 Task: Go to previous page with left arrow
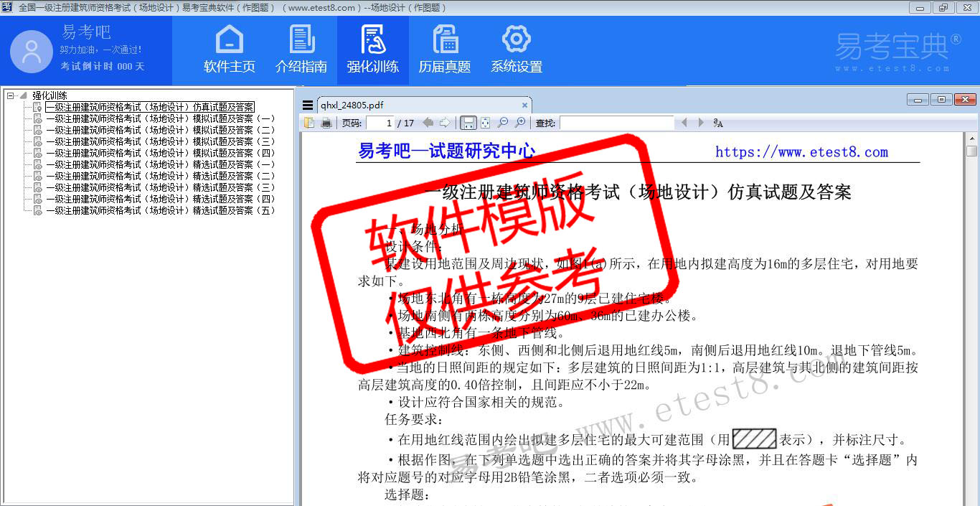pos(428,123)
